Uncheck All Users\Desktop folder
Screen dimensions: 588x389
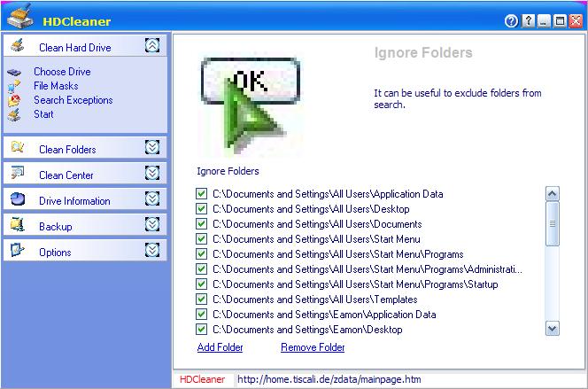coord(201,209)
